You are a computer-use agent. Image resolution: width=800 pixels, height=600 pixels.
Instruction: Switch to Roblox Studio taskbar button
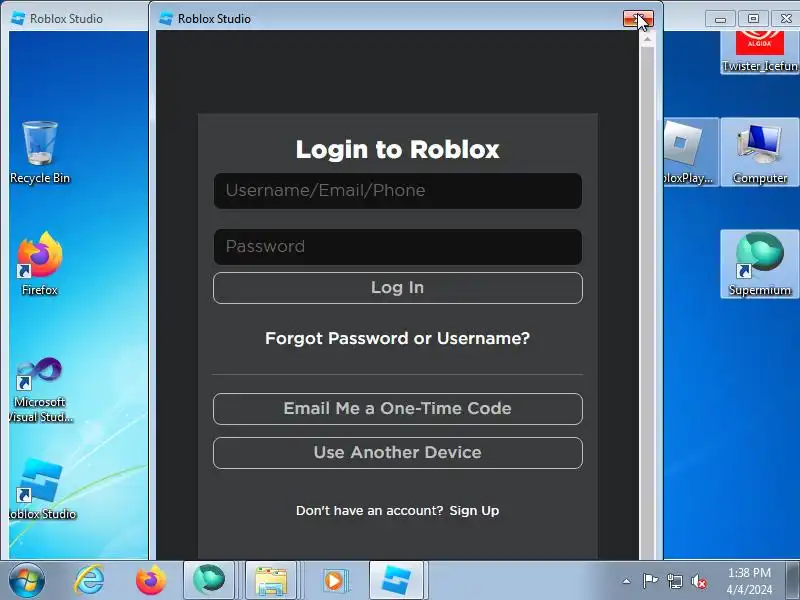click(396, 580)
